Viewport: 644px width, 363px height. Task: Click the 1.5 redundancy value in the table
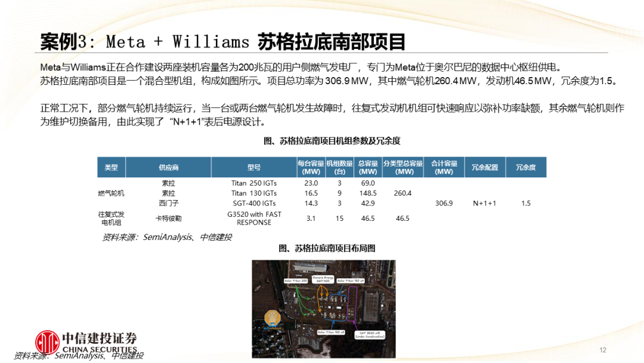point(526,204)
